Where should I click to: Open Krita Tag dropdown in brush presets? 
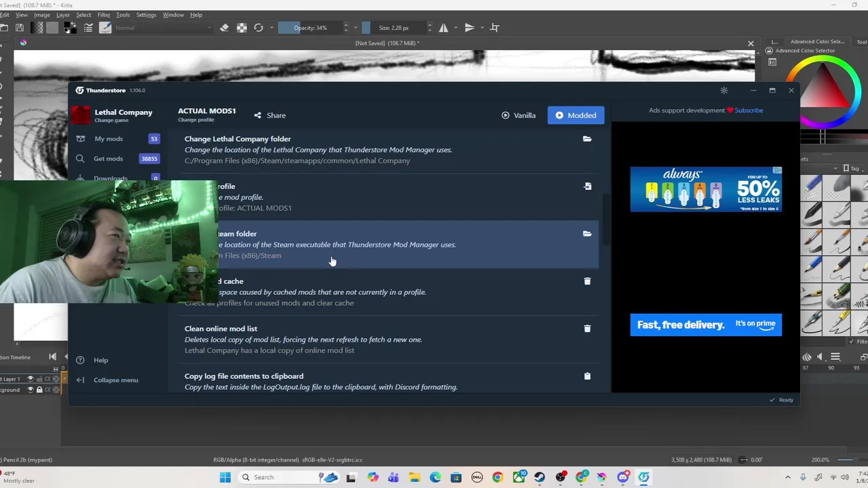[x=854, y=168]
